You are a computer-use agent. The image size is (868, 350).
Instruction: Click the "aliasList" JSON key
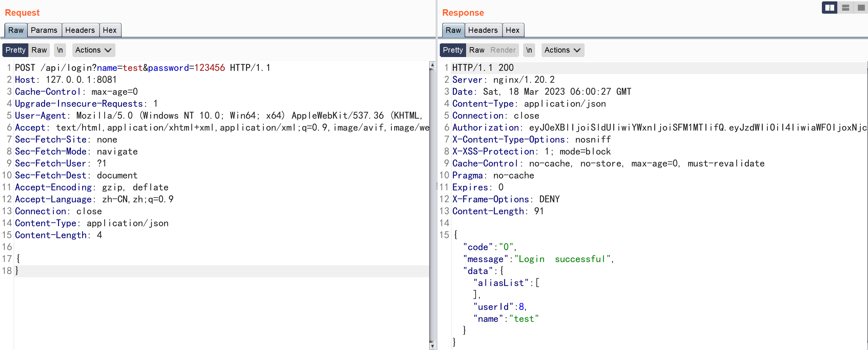pos(501,283)
